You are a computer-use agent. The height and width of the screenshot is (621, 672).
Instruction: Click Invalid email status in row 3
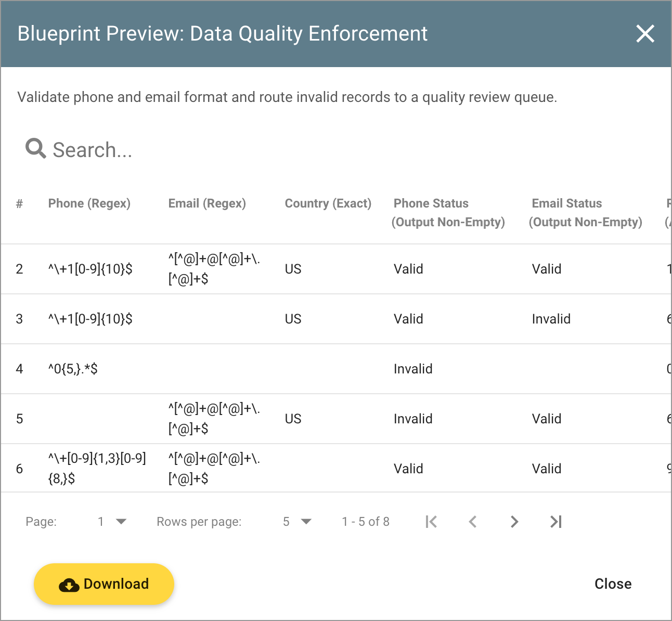click(x=551, y=319)
